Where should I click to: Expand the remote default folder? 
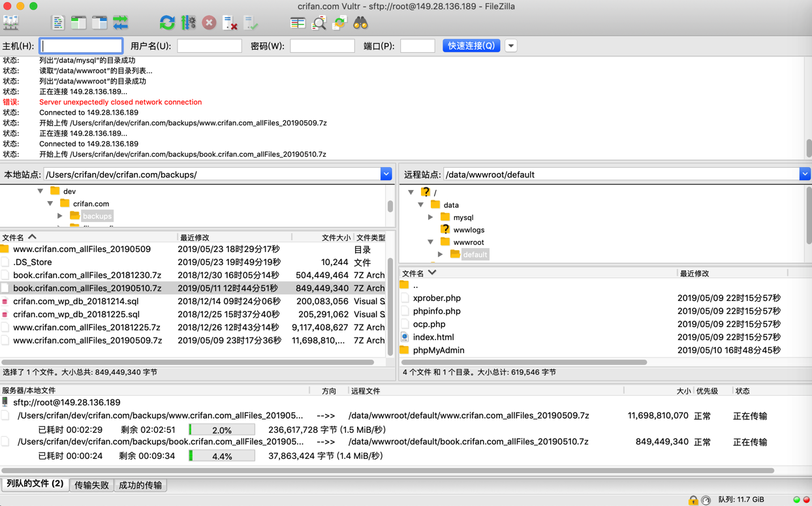[x=441, y=254]
